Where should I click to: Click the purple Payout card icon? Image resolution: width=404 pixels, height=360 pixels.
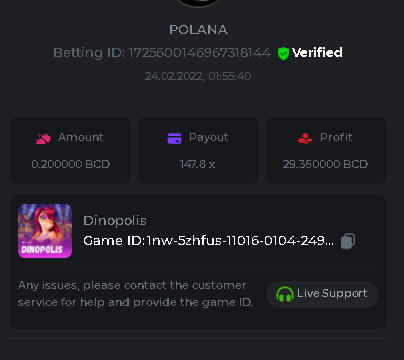point(174,138)
